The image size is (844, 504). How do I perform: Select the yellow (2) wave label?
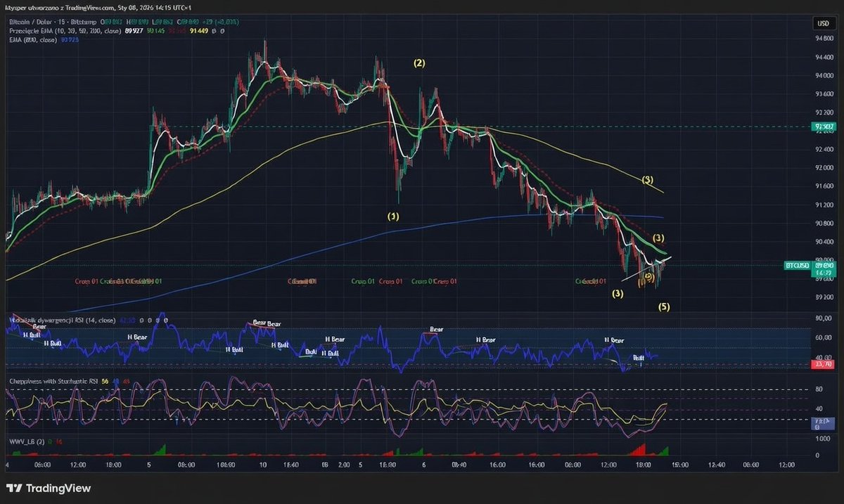(419, 63)
